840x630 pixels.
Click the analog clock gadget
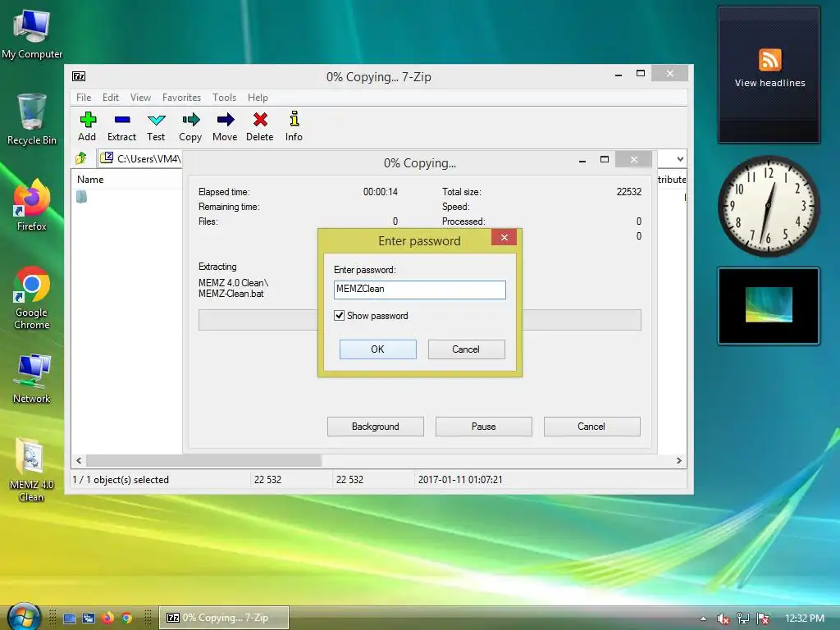[768, 206]
